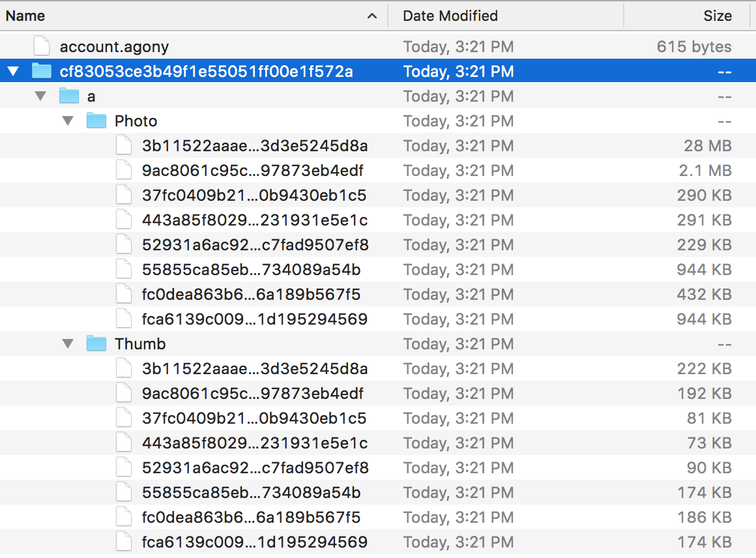This screenshot has height=558, width=756.
Task: Click file icon of 291 KB 443a85f8029 file
Action: pos(124,220)
